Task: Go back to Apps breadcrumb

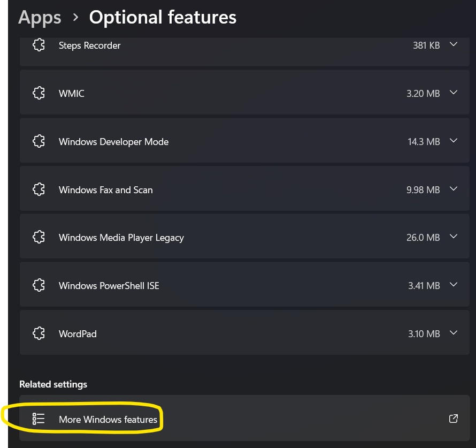Action: click(40, 17)
